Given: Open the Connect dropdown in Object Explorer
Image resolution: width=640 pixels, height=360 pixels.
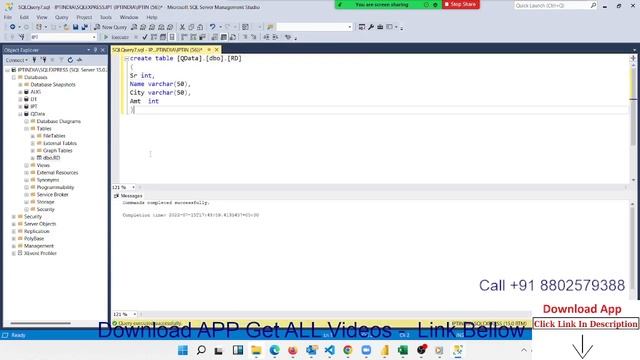Looking at the screenshot, I should [27, 60].
